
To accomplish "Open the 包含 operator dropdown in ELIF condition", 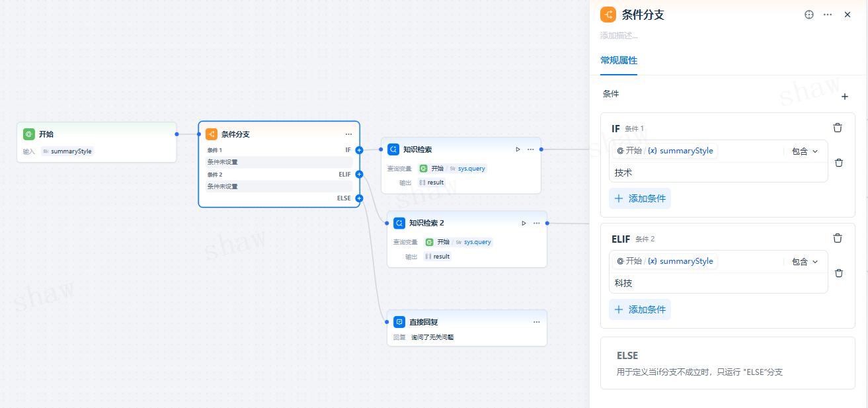I will click(x=805, y=262).
